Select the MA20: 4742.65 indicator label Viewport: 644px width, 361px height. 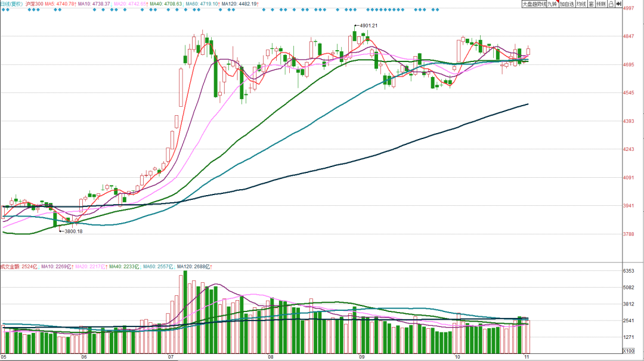pyautogui.click(x=130, y=4)
